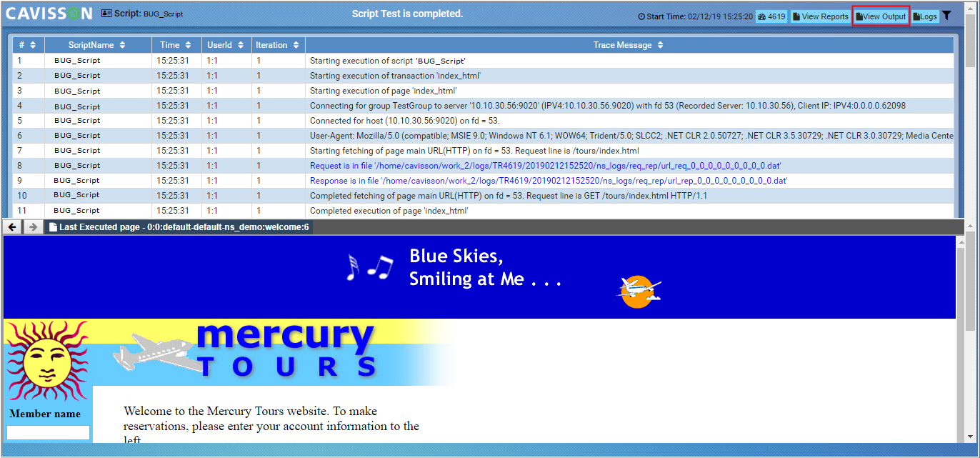This screenshot has height=458, width=980.
Task: Click into the Member name input field
Action: 49,432
